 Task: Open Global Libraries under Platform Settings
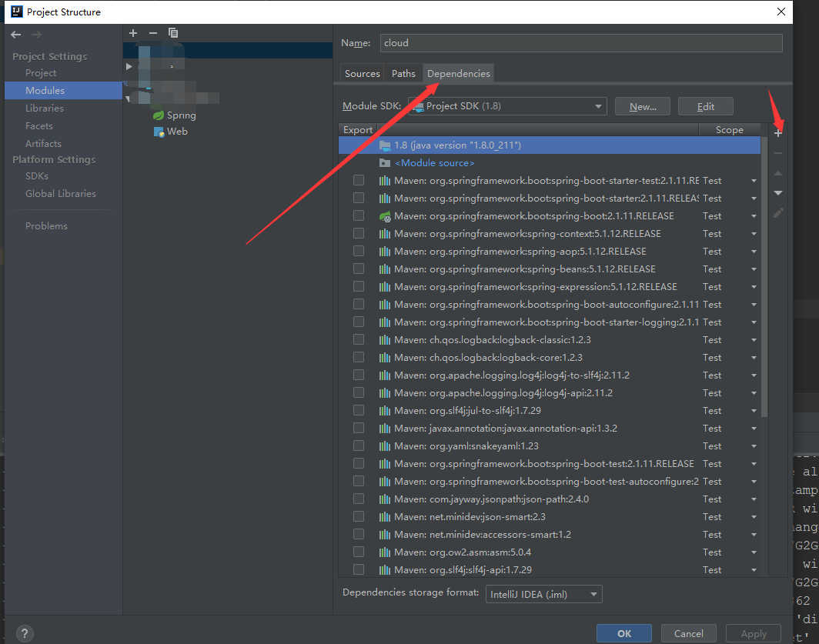(x=61, y=194)
